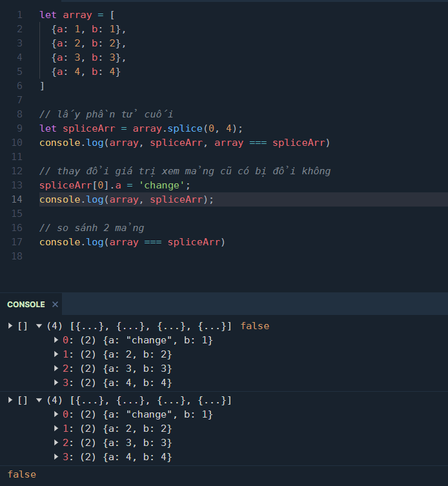
Task: Click line number 1 in the gutter
Action: click(x=19, y=15)
